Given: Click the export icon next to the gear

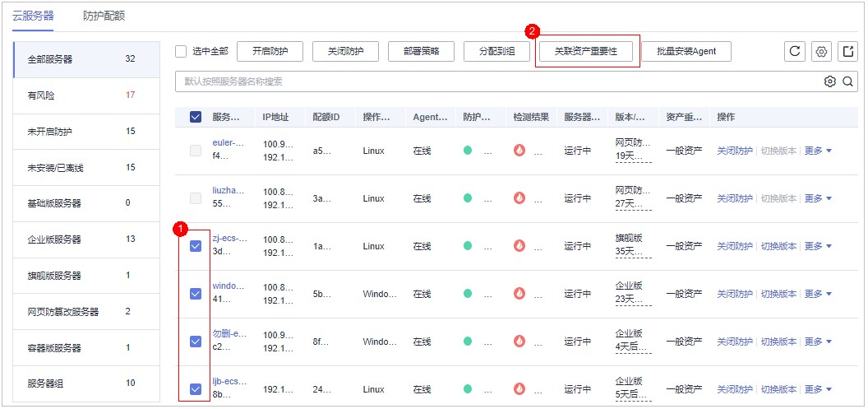Looking at the screenshot, I should pyautogui.click(x=847, y=52).
